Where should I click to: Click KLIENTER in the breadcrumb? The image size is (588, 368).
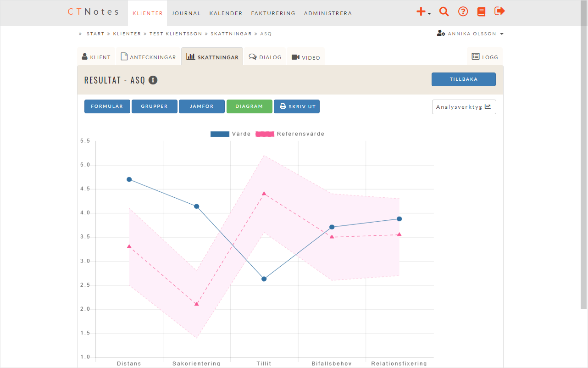click(x=127, y=34)
